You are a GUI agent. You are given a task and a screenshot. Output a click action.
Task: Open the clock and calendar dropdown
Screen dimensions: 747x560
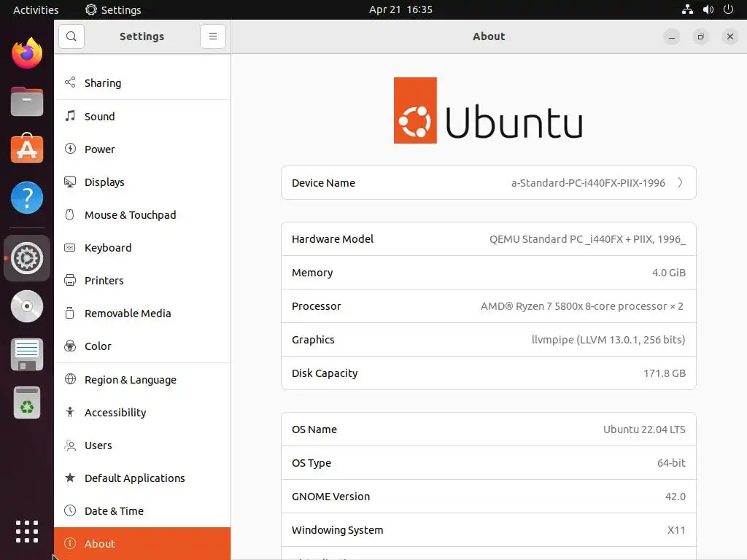(400, 9)
